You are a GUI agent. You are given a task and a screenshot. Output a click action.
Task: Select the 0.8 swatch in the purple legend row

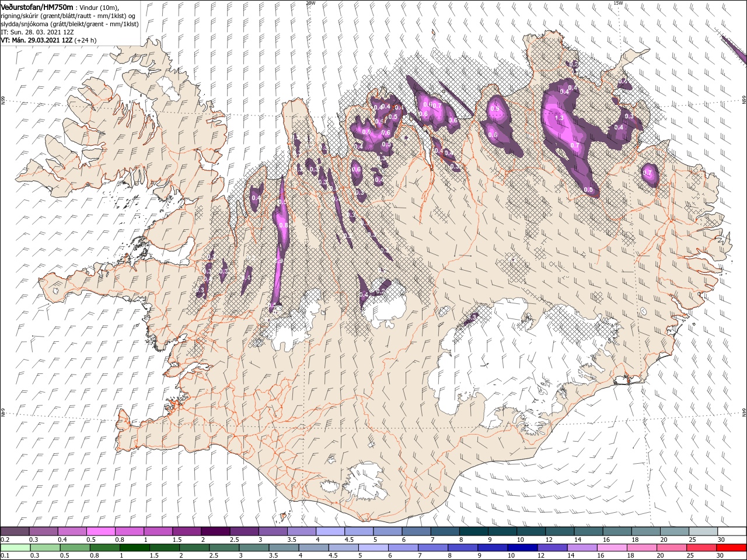pos(130,531)
